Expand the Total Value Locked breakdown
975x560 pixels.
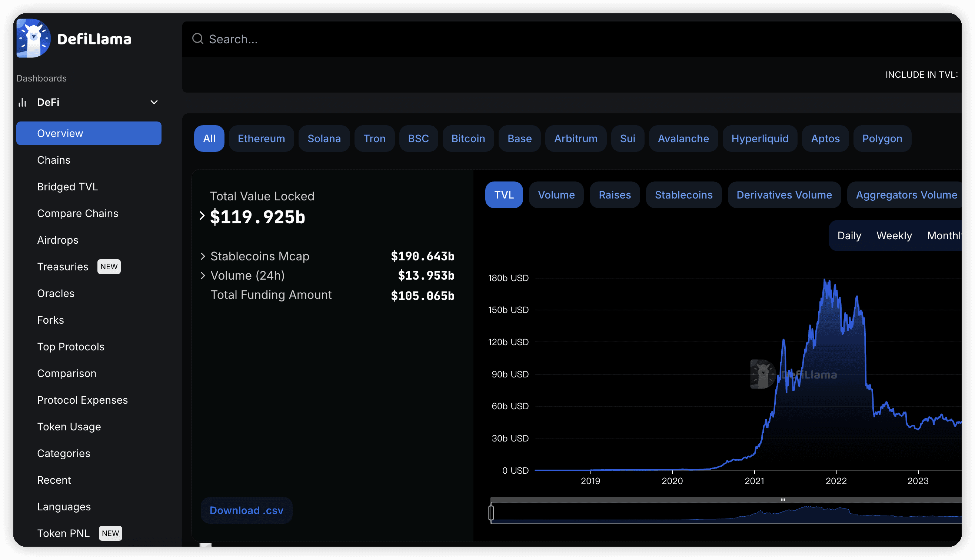202,216
